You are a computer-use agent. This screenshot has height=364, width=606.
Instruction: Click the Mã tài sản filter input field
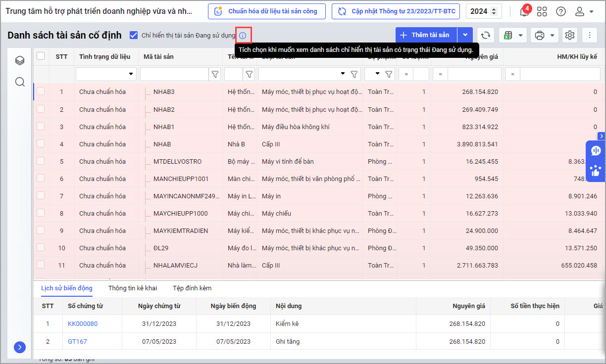click(x=174, y=74)
